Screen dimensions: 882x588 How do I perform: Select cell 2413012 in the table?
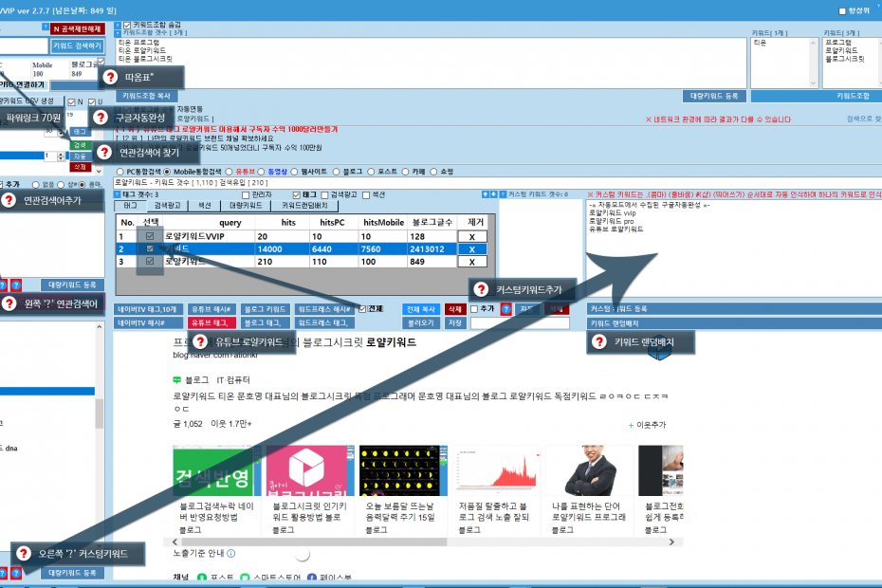[432, 249]
